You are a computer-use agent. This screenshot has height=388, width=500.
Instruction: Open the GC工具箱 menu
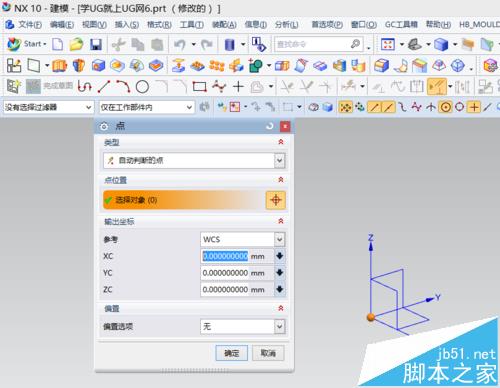coord(401,25)
